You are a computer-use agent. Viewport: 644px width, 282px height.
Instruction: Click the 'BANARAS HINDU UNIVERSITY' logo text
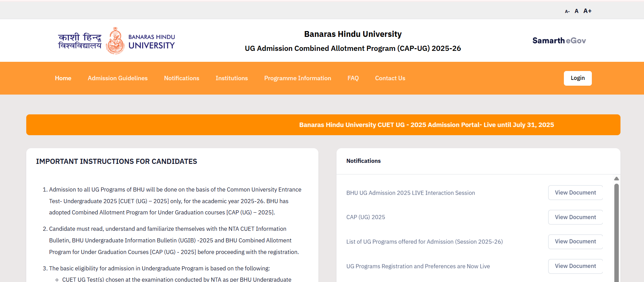152,41
